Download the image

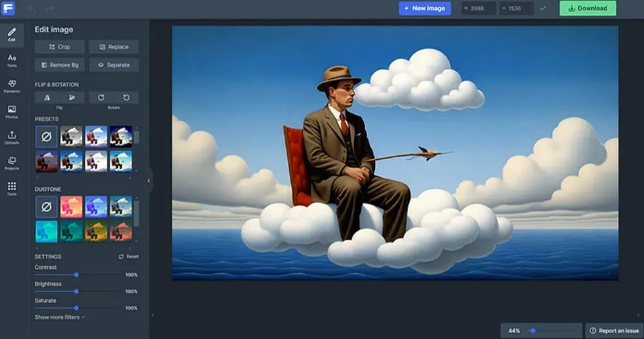588,8
